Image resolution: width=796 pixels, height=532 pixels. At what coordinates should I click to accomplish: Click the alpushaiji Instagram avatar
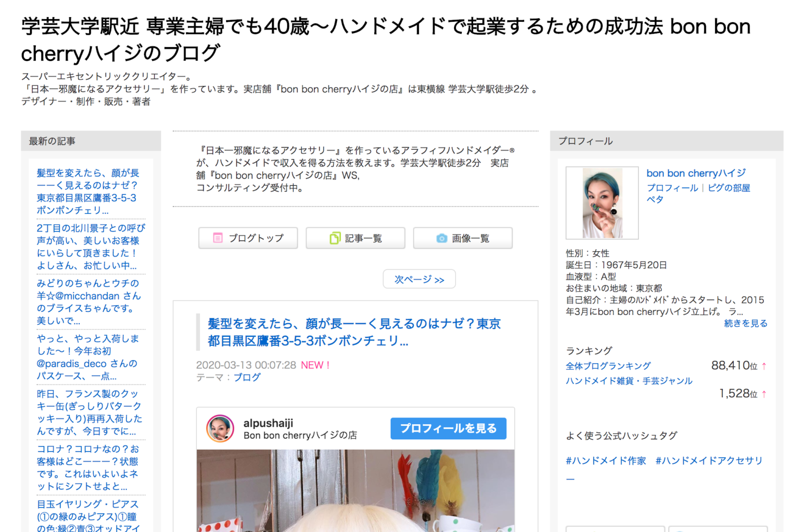(221, 428)
